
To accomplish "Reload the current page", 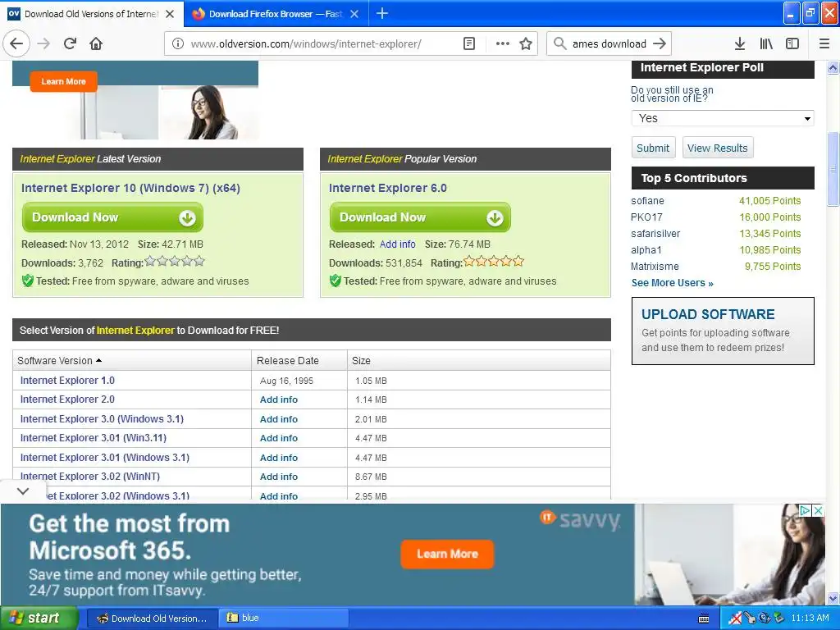I will pos(71,43).
